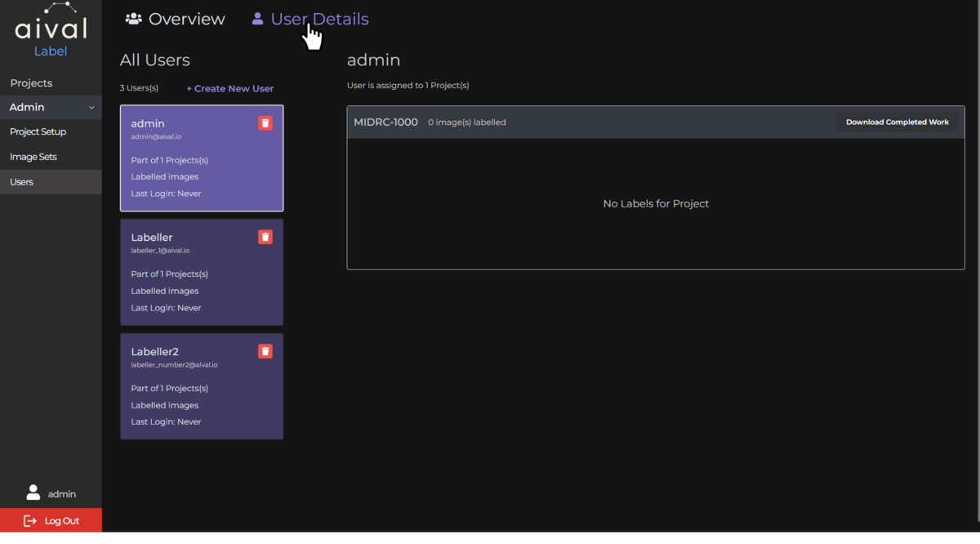
Task: Delete the admin user via trash icon
Action: tap(265, 122)
